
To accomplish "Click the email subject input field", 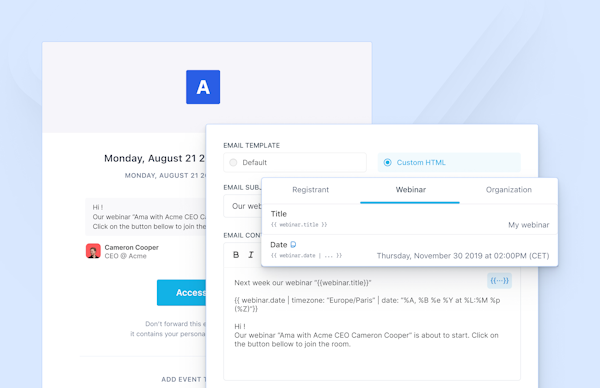I will pyautogui.click(x=243, y=206).
